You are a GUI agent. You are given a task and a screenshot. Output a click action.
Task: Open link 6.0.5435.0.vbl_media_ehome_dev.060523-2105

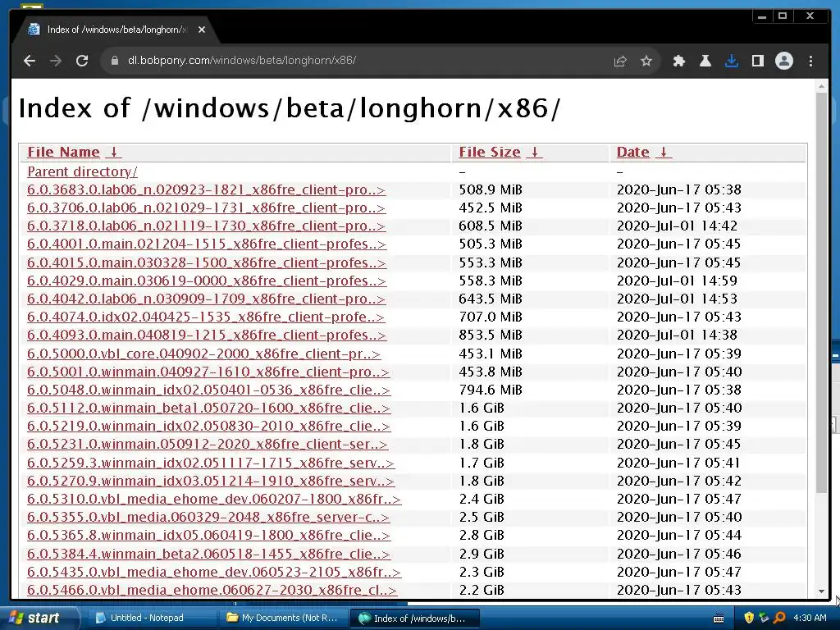click(x=214, y=572)
